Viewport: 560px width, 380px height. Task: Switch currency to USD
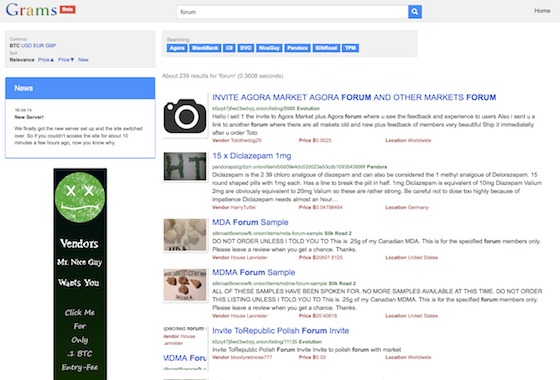click(x=26, y=45)
